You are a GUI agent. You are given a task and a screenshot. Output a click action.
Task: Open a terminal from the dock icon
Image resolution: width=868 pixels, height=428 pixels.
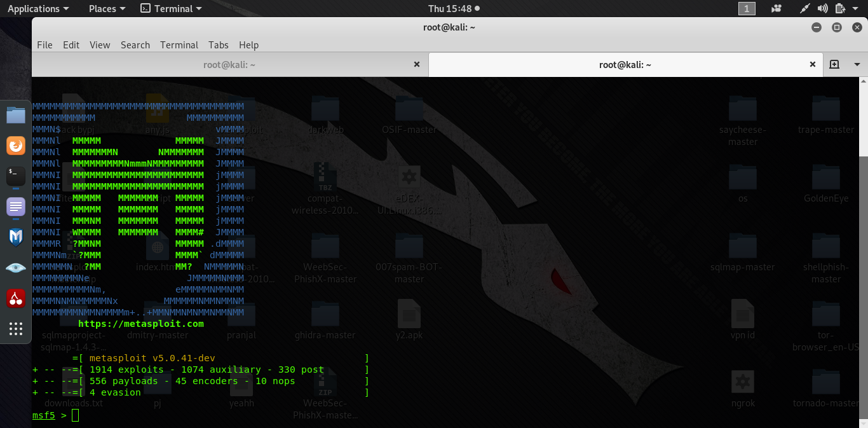pos(15,176)
